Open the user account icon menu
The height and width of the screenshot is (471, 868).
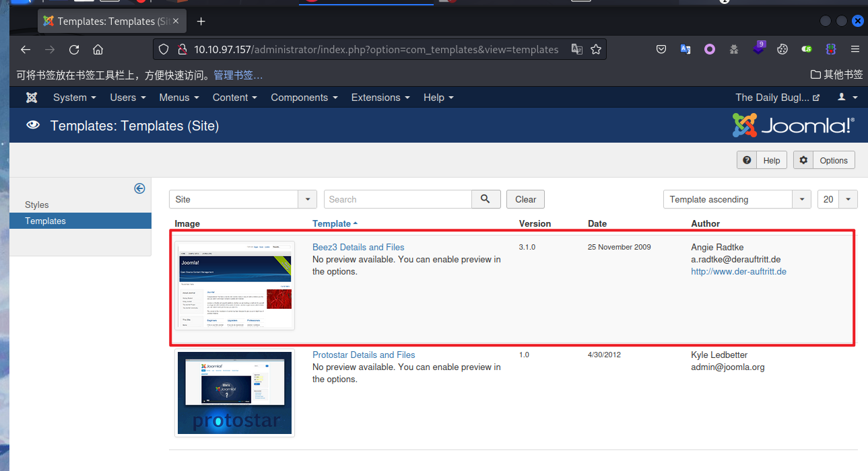(x=847, y=98)
